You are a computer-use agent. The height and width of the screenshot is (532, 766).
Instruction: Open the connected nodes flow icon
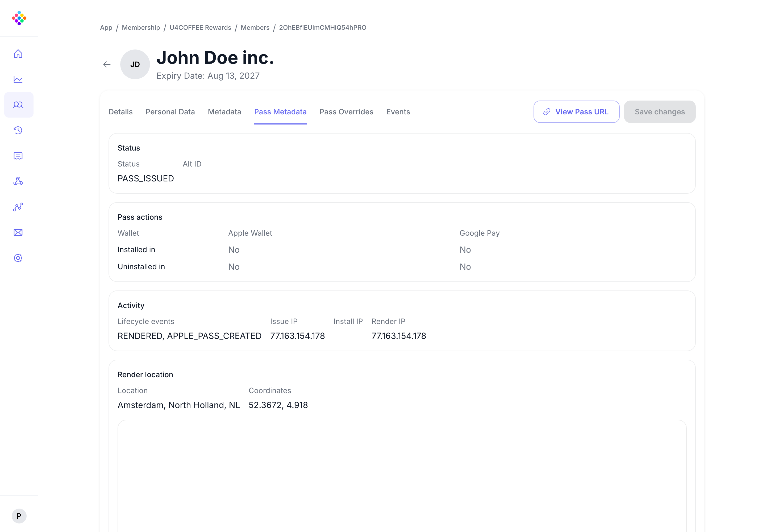(18, 207)
